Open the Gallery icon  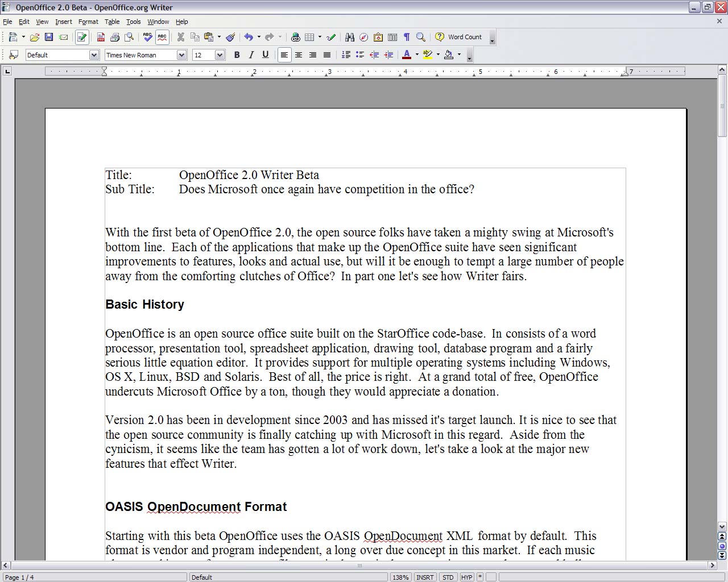pos(378,37)
